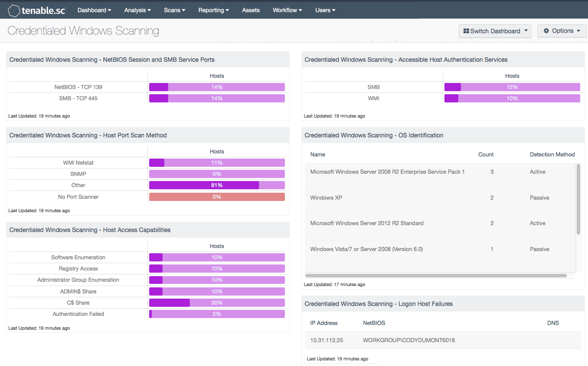Open the Scans dropdown menu

point(174,10)
